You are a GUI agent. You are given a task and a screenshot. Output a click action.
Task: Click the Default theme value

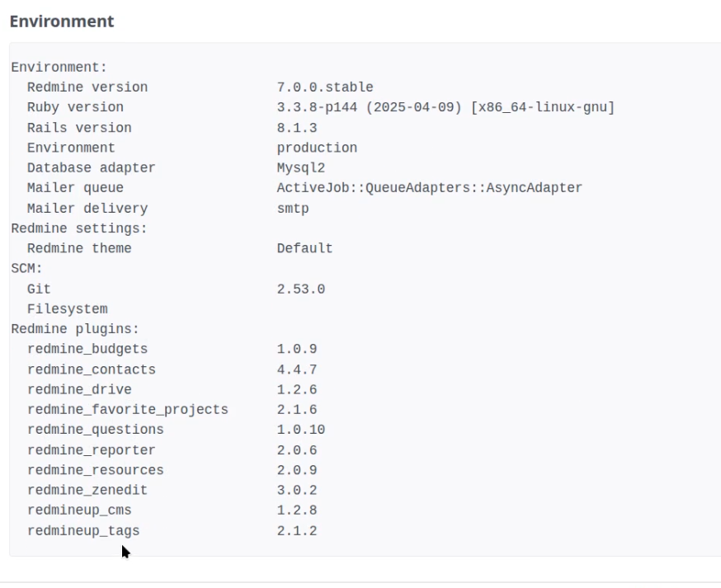(x=305, y=248)
